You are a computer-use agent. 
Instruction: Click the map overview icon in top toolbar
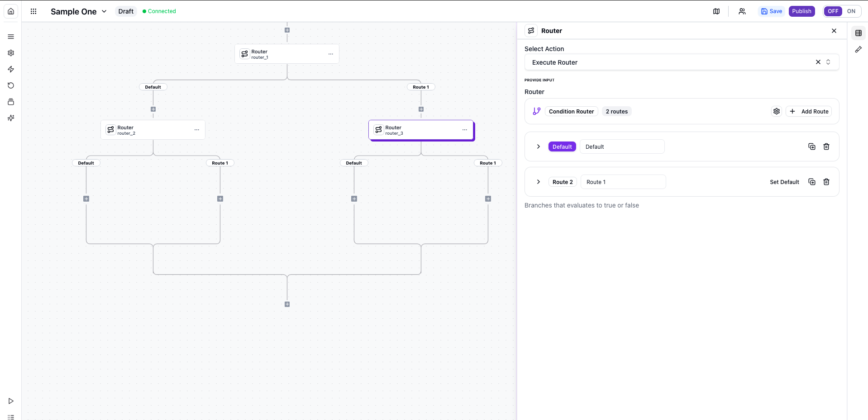tap(716, 11)
